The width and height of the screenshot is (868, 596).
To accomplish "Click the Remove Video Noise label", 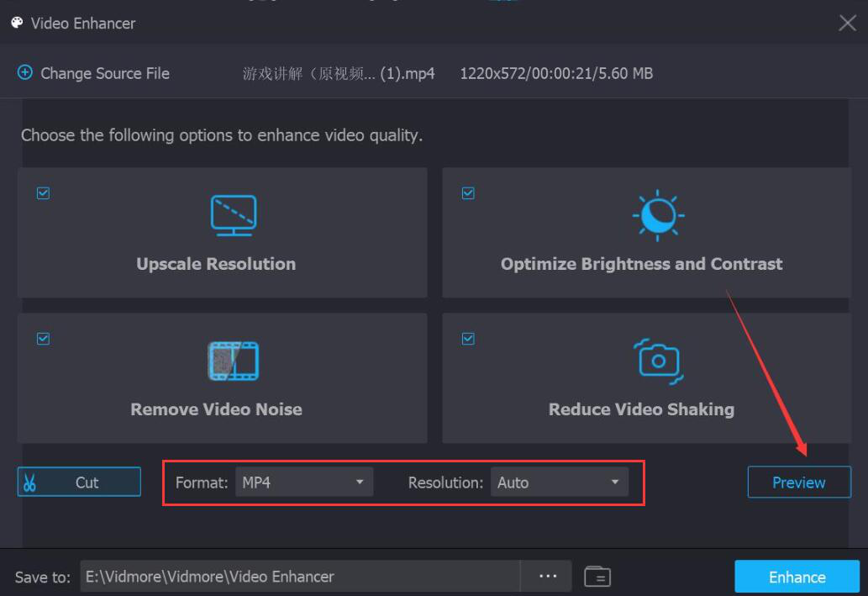I will point(217,409).
